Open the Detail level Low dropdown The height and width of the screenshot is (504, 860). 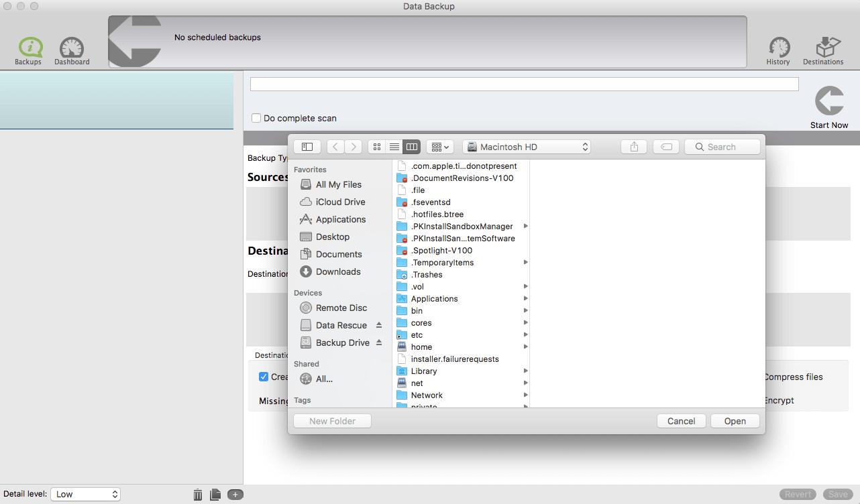click(85, 494)
